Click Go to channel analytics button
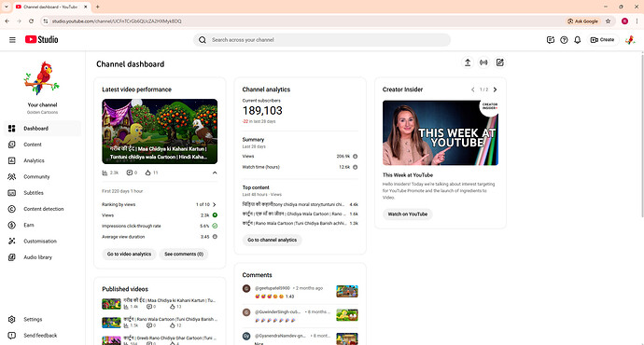The image size is (644, 345). click(272, 240)
